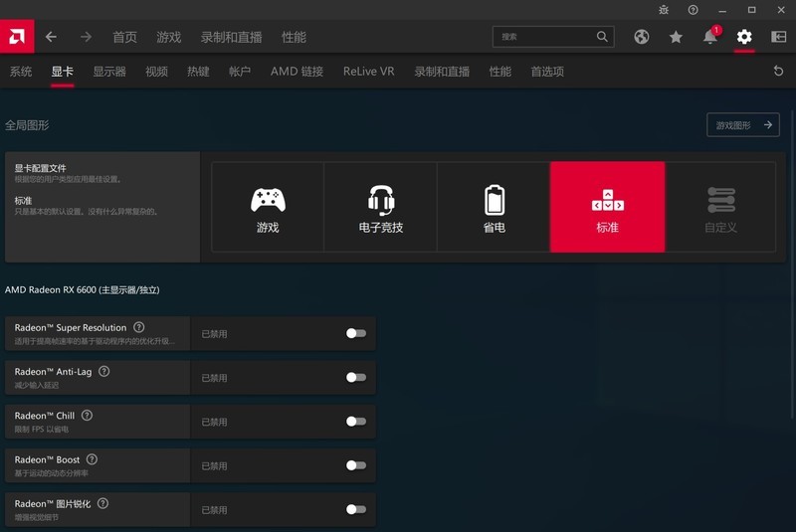Go back with the left arrow

(x=51, y=37)
